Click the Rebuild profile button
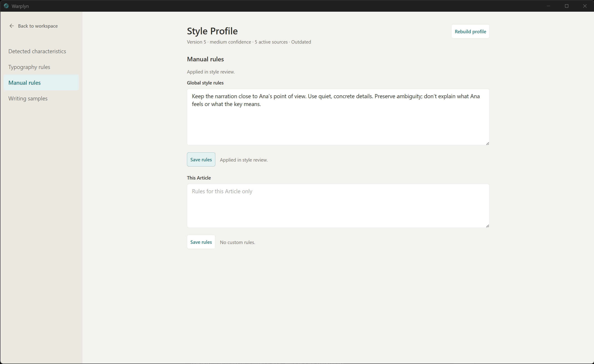The image size is (594, 364). click(x=470, y=31)
